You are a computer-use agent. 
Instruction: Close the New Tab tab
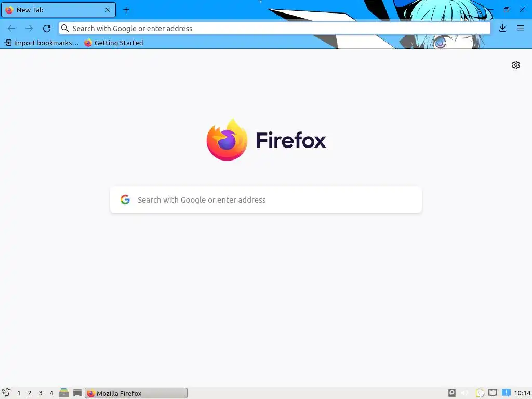(108, 10)
